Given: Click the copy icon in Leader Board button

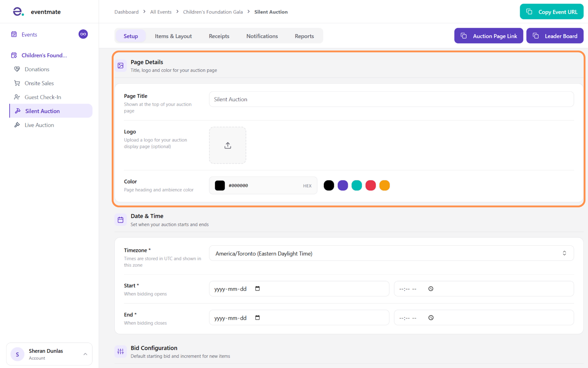Looking at the screenshot, I should pyautogui.click(x=536, y=36).
